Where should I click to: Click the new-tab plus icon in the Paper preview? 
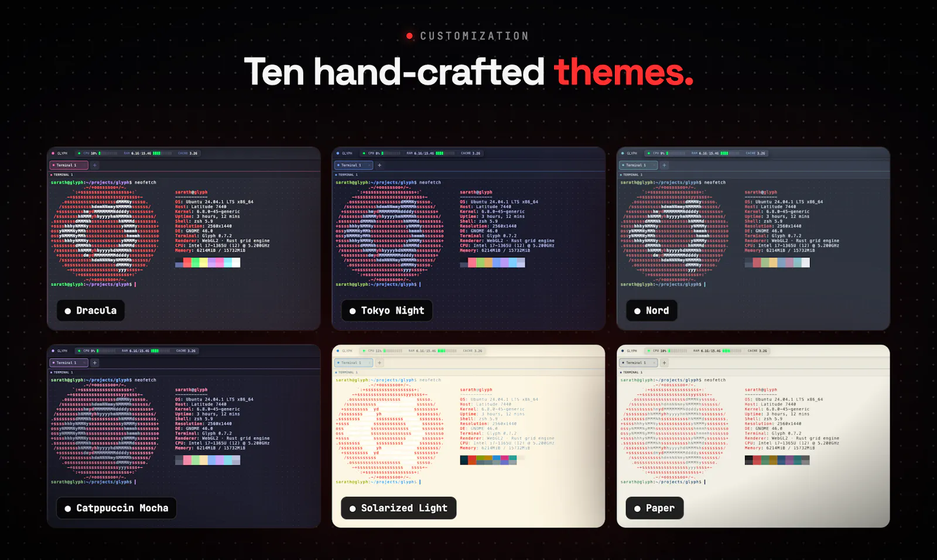click(x=664, y=363)
